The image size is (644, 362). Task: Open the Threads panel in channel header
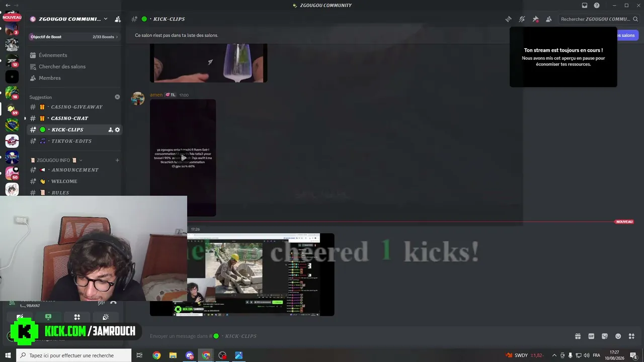click(509, 19)
